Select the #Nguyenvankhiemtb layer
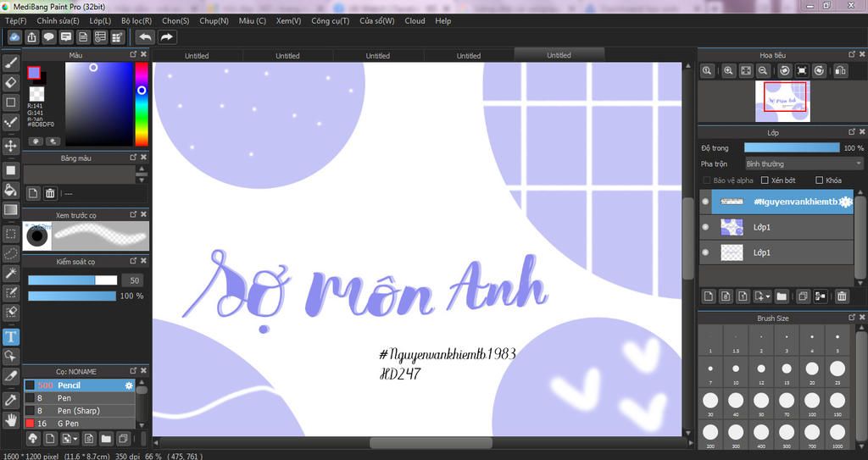 point(782,202)
